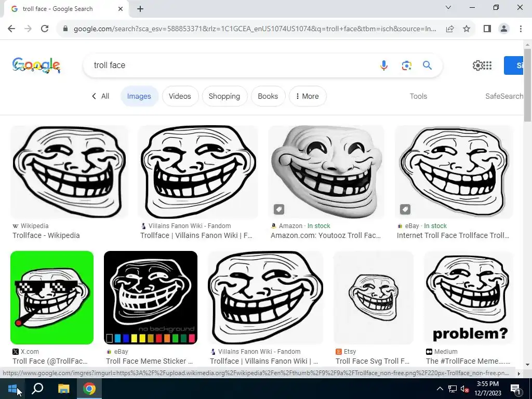Click product tag icon on eBay image

click(x=405, y=209)
